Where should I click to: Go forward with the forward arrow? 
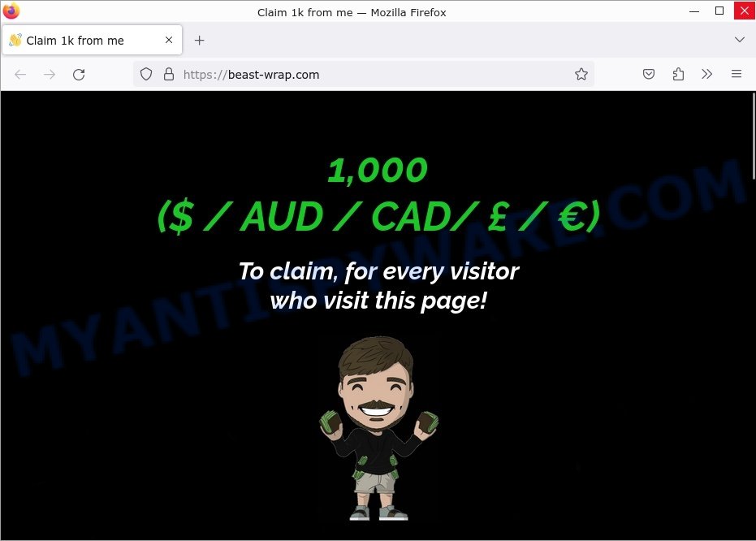pos(50,74)
